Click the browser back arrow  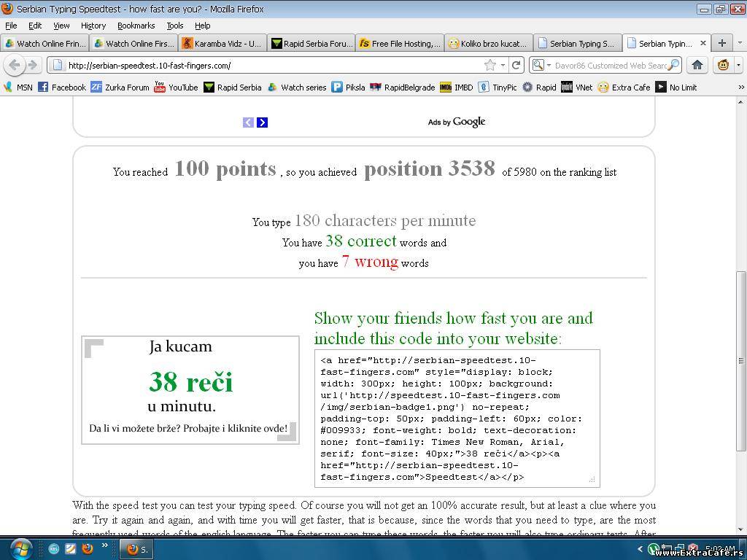point(15,65)
